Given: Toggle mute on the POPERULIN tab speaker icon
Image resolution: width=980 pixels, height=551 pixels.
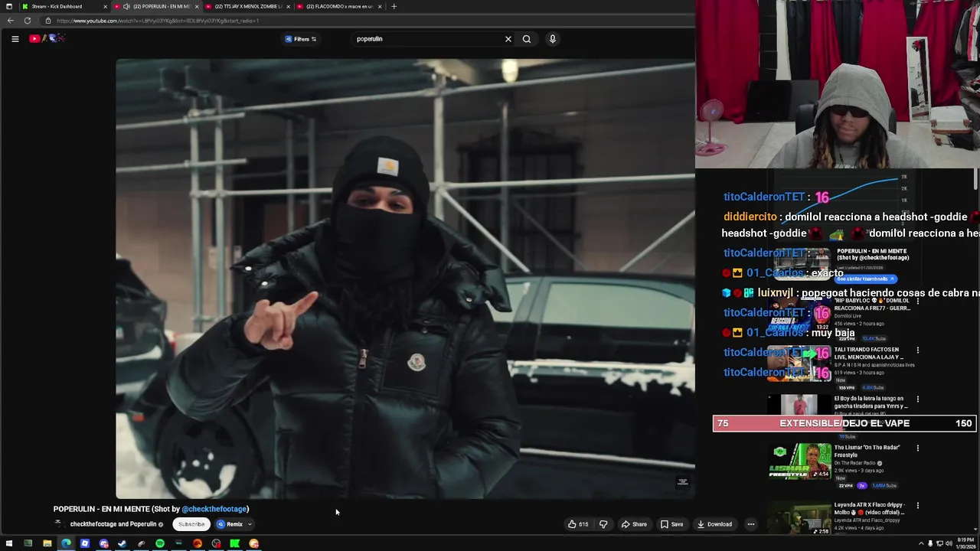Looking at the screenshot, I should pos(126,6).
